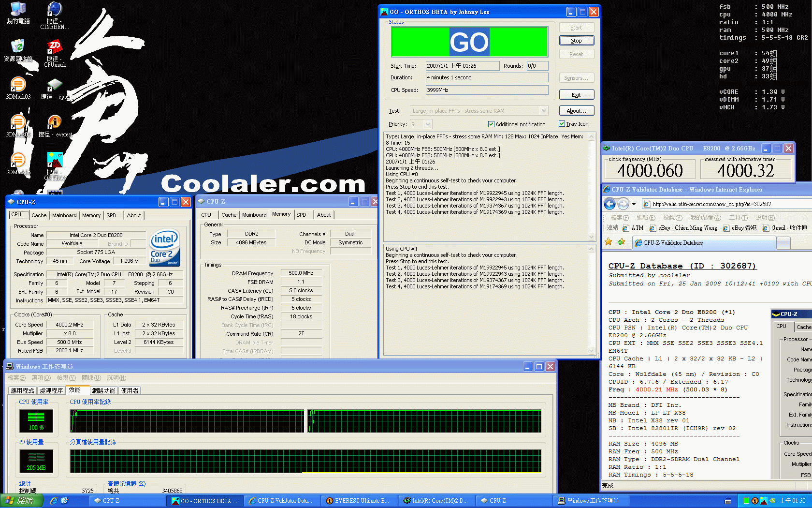
Task: Open the ORTHOS shortcut on the desktop
Action: (55, 166)
